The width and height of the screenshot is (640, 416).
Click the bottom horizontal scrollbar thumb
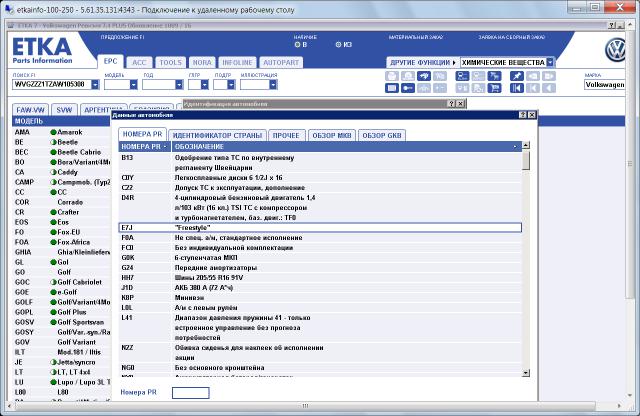305,406
